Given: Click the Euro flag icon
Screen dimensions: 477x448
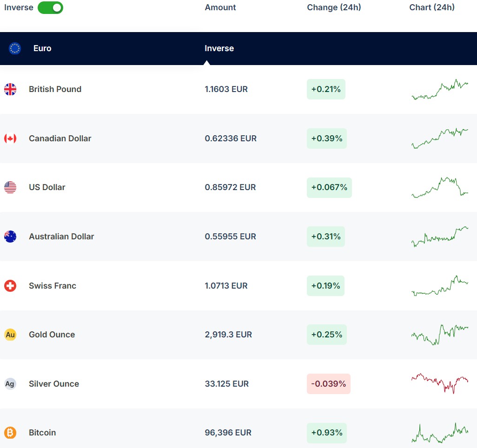Looking at the screenshot, I should [15, 48].
